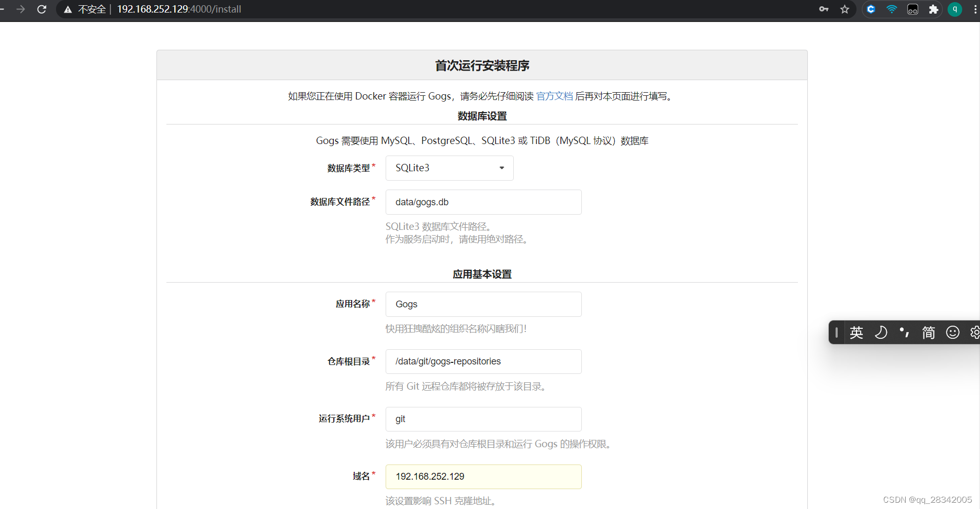Open the 数据库类型 SQLite3 dropdown
Image resolution: width=980 pixels, height=509 pixels.
449,168
